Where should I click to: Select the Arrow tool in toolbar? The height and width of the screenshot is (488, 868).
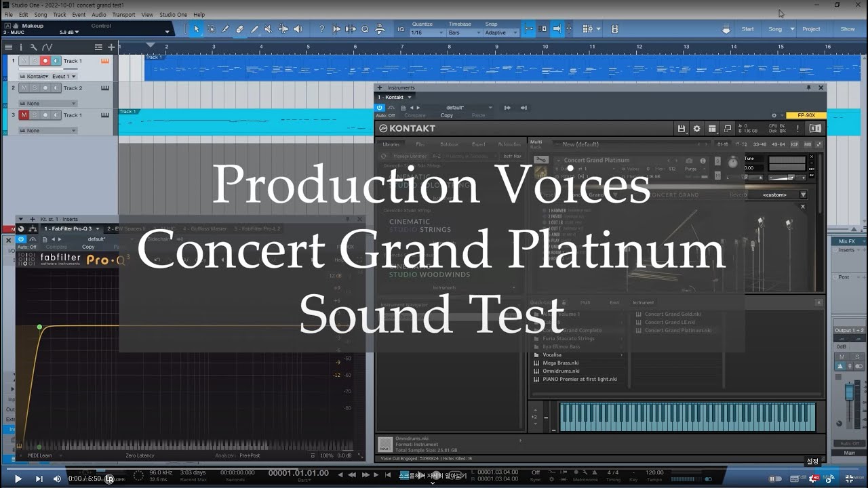197,29
